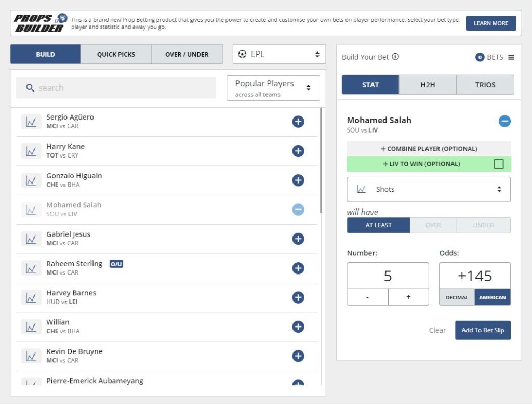Select the TRIOS bet type tab

pos(485,85)
